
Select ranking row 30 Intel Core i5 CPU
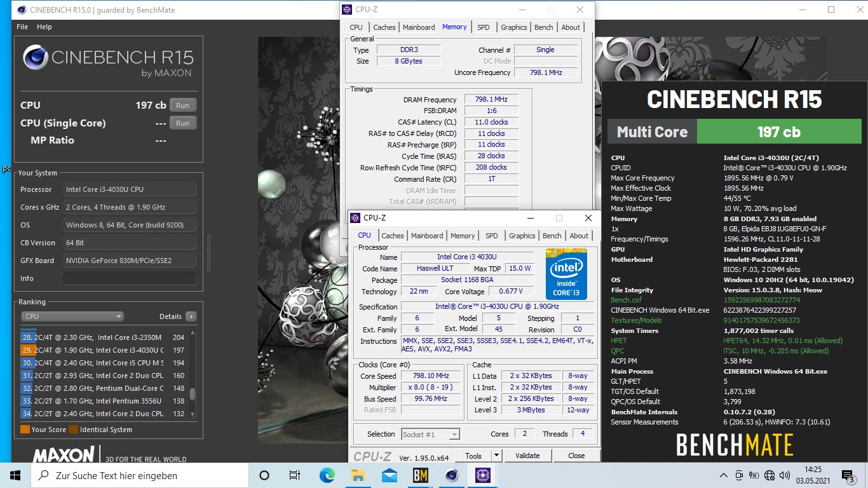point(104,363)
